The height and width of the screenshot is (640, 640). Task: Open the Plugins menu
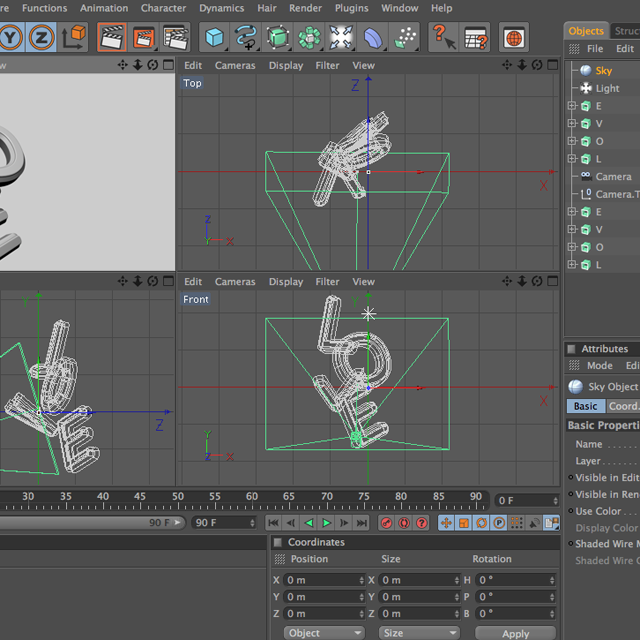coord(351,8)
